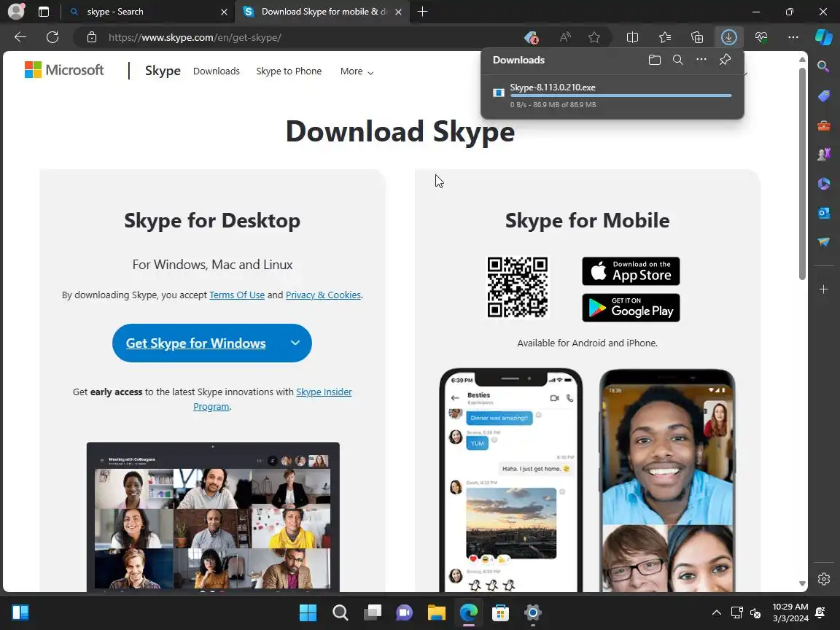Open the sidebar Outlook icon
Viewport: 840px width, 630px height.
[824, 213]
